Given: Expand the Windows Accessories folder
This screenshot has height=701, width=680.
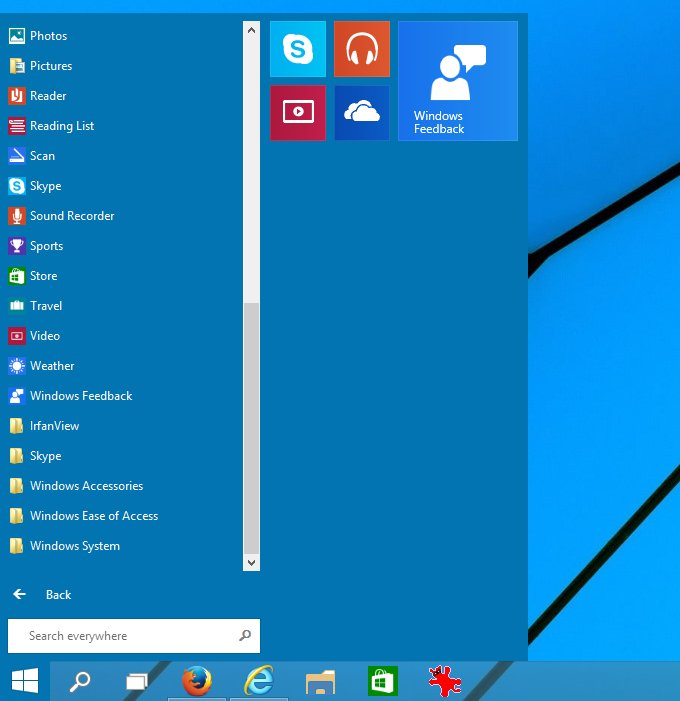Looking at the screenshot, I should pyautogui.click(x=76, y=486).
